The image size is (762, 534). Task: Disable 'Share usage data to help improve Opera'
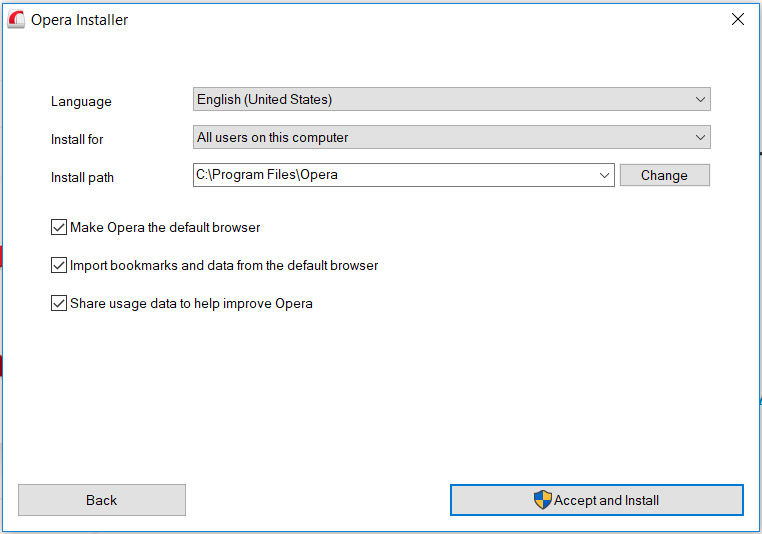point(59,303)
